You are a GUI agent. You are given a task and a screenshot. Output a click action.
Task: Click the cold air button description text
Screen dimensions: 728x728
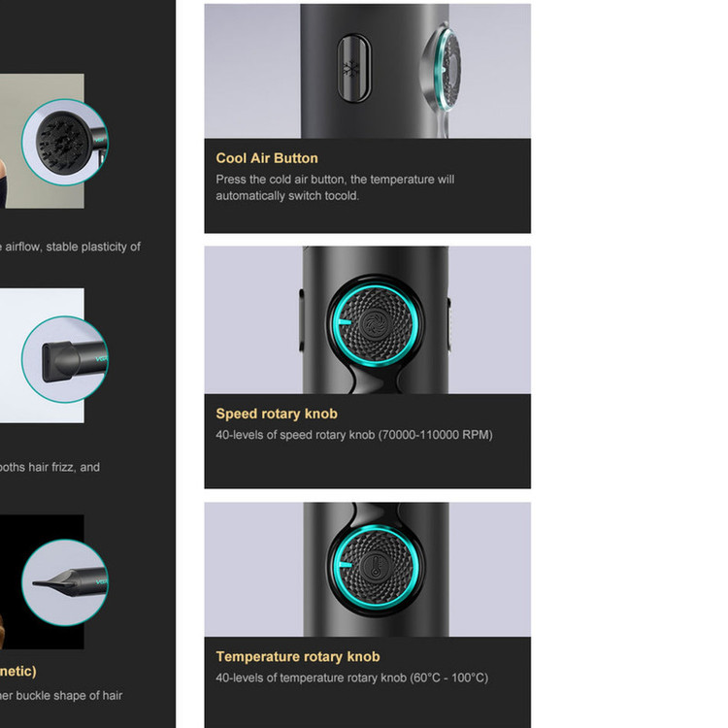click(335, 187)
